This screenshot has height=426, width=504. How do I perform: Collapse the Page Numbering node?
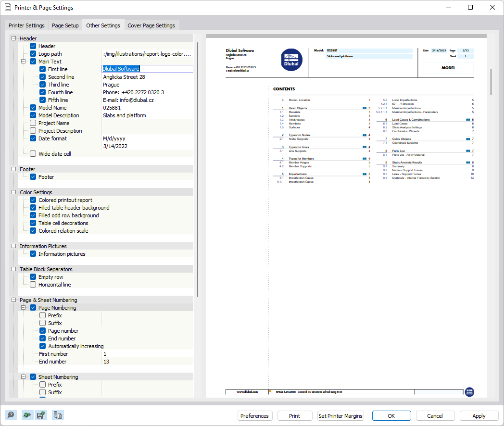[24, 308]
